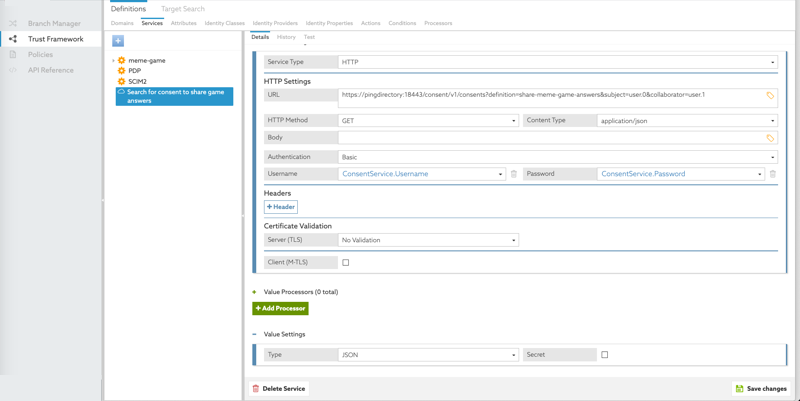The image size is (800, 401).
Task: Click the Add Processor button
Action: 280,309
